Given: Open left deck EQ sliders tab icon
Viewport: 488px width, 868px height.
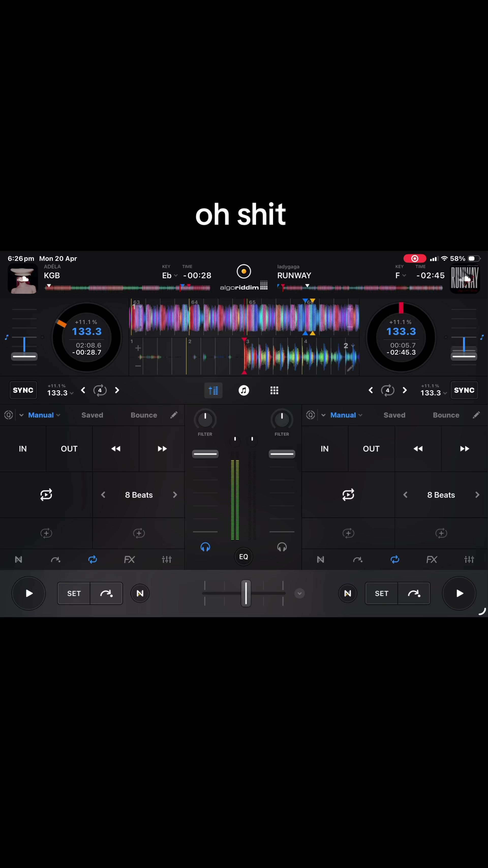Looking at the screenshot, I should pyautogui.click(x=166, y=559).
